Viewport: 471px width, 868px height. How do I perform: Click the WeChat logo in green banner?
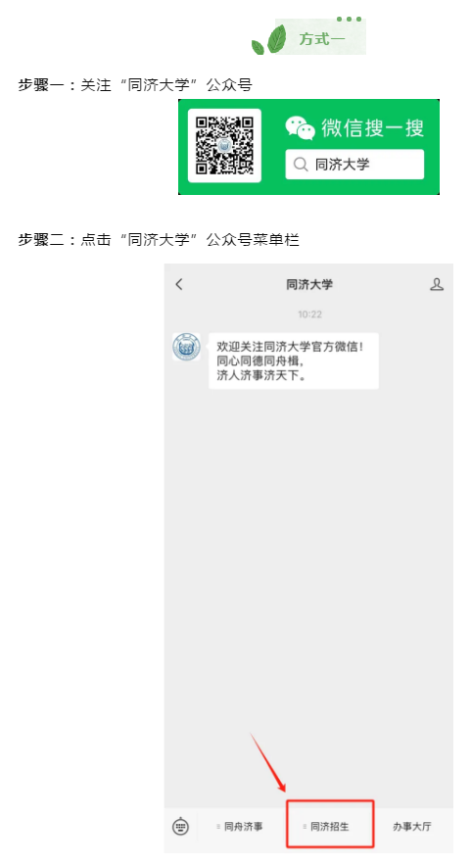300,127
